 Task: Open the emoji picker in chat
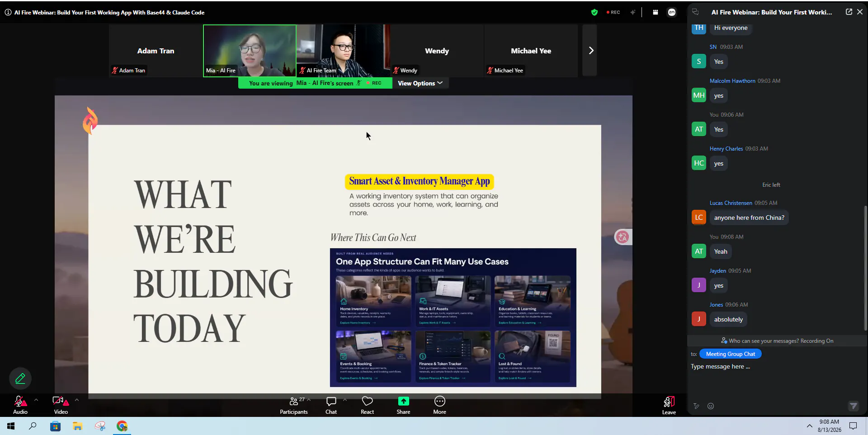[711, 406]
